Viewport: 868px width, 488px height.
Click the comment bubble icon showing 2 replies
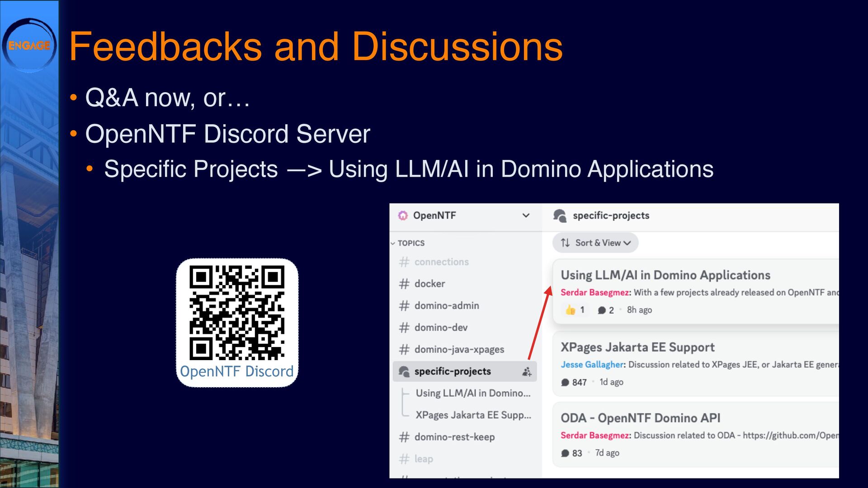pyautogui.click(x=602, y=310)
